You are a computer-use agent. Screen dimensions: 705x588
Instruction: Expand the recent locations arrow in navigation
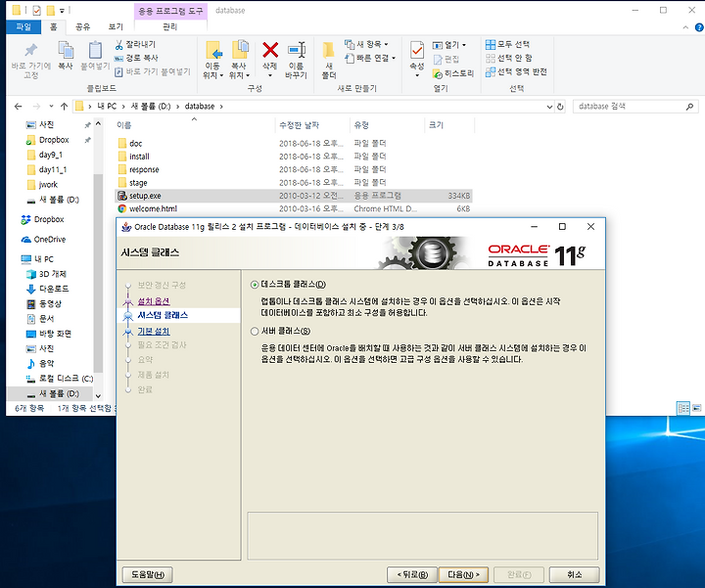pos(51,107)
